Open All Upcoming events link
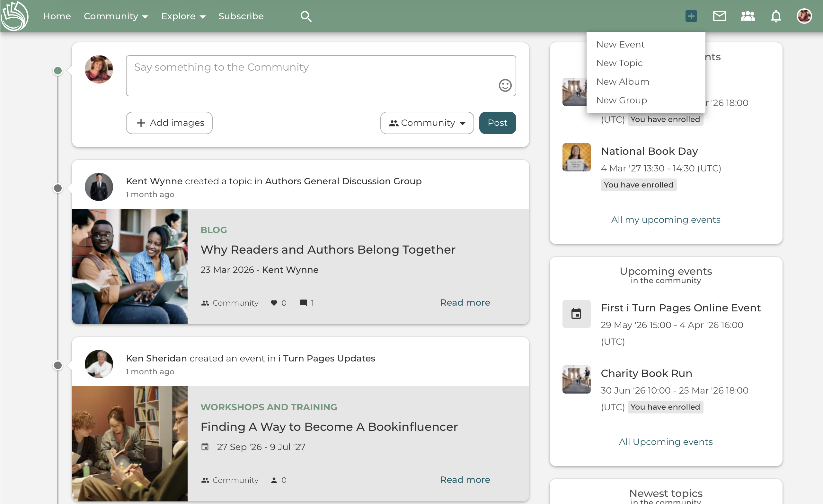 [x=666, y=442]
